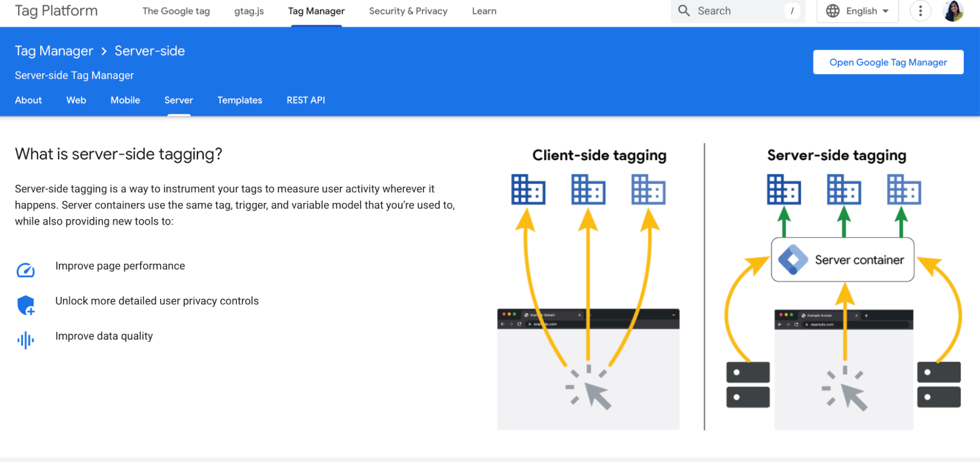Click the search magnifying glass icon

pyautogui.click(x=683, y=10)
